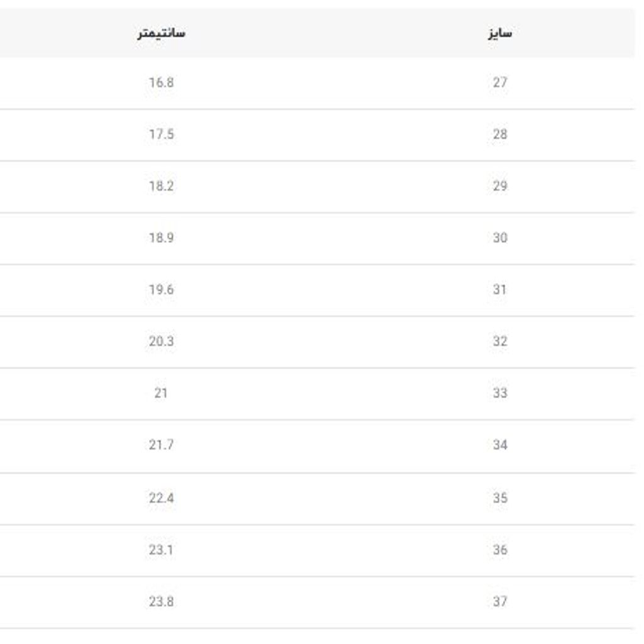This screenshot has height=644, width=644.
Task: Click the 19.6 centimeter value
Action: tap(161, 290)
